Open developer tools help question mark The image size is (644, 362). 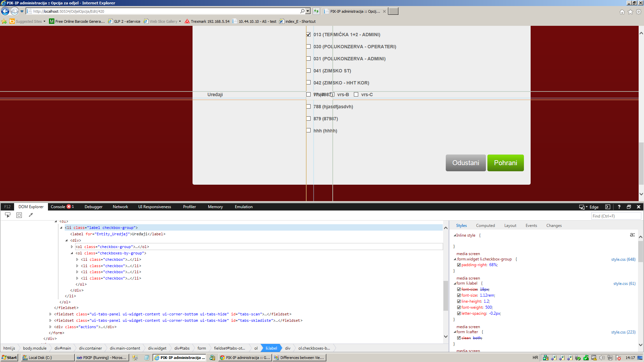click(x=619, y=207)
